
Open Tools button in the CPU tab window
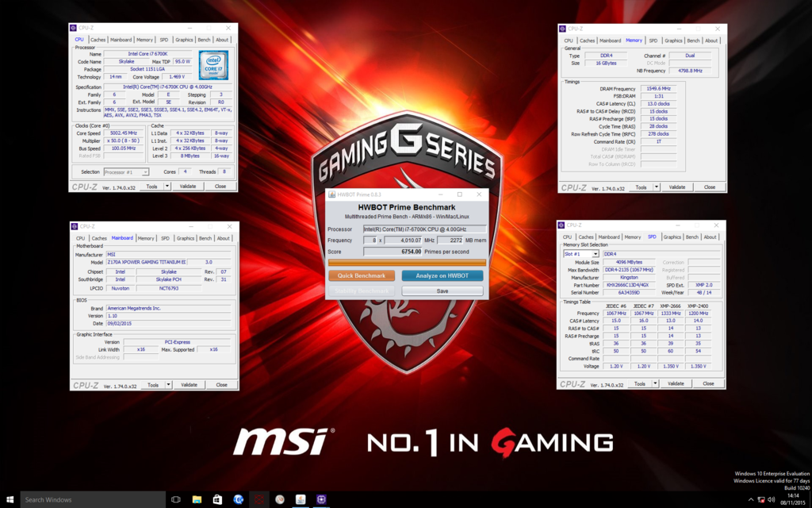[x=151, y=186]
